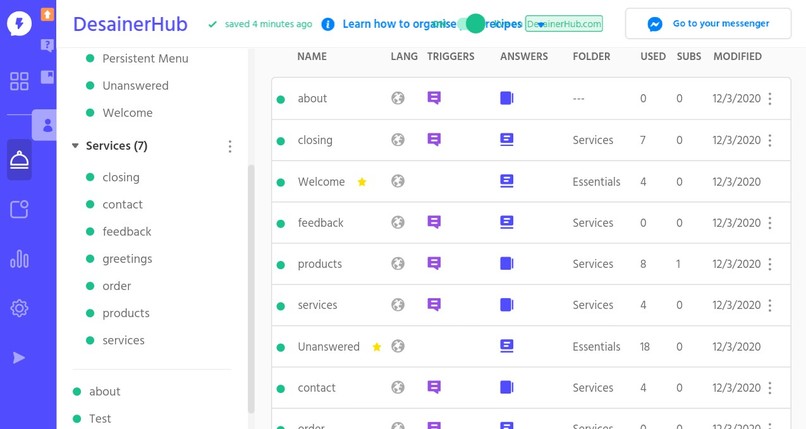The width and height of the screenshot is (806, 429).
Task: Collapse the Services (7) folder
Action: coord(75,146)
